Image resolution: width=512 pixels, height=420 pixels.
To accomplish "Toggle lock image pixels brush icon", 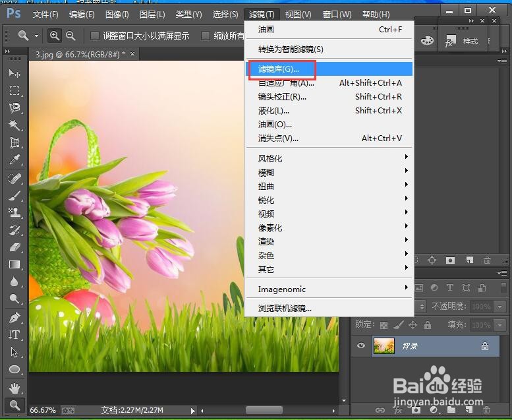I will coord(398,325).
